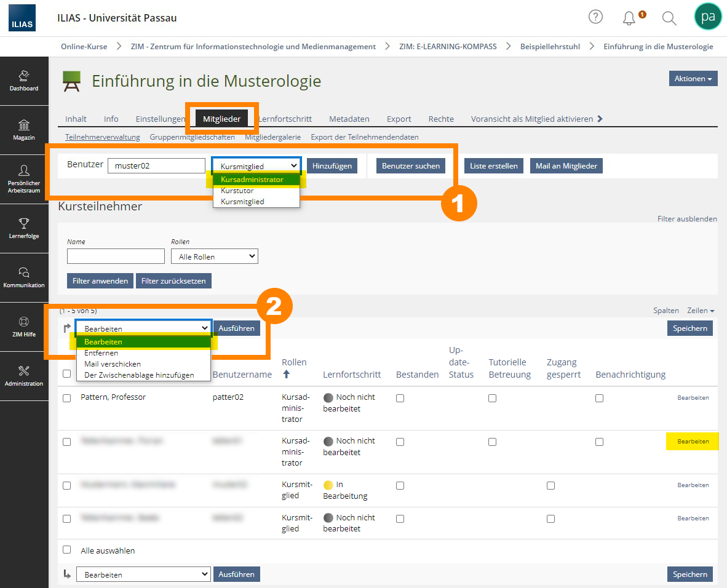Image resolution: width=727 pixels, height=588 pixels.
Task: Toggle Zugang gesperrt in last Kursmitglied row
Action: coord(551,519)
